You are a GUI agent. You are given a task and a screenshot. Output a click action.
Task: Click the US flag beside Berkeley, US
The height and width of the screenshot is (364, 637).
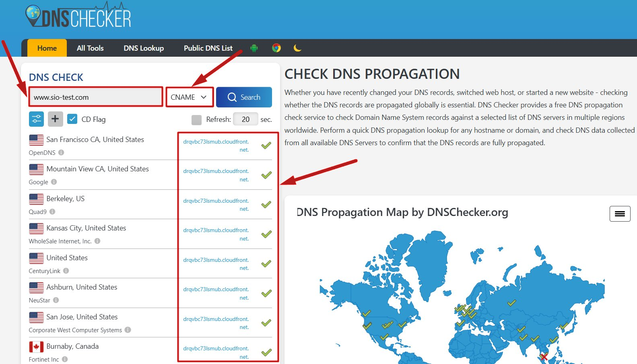pyautogui.click(x=36, y=199)
